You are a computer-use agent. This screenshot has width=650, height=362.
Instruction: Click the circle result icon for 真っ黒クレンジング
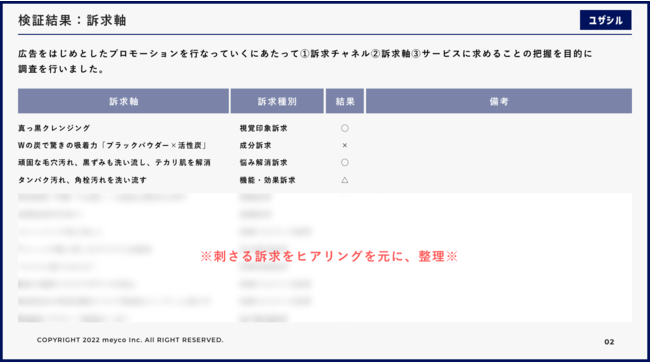tap(344, 128)
